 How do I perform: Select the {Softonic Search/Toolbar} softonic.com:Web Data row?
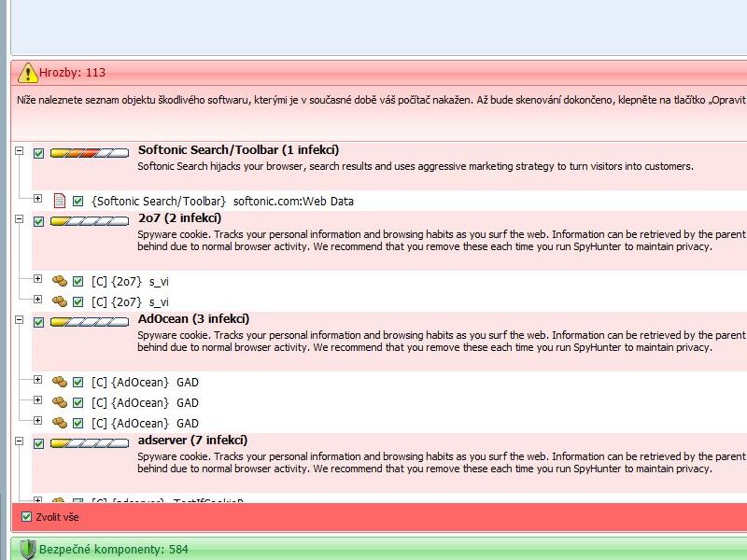(x=222, y=202)
